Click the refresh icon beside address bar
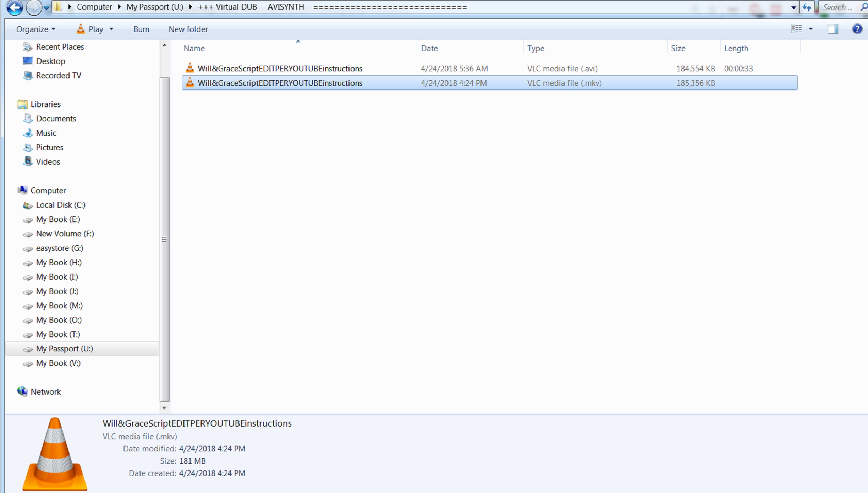Image resolution: width=868 pixels, height=493 pixels. tap(807, 7)
